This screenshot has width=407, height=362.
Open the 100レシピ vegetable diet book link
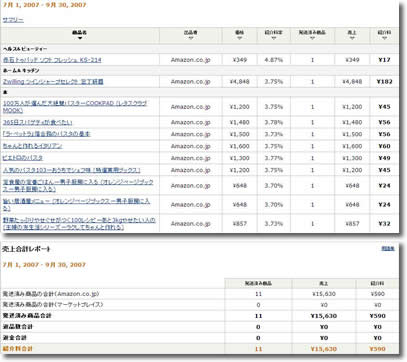79,224
